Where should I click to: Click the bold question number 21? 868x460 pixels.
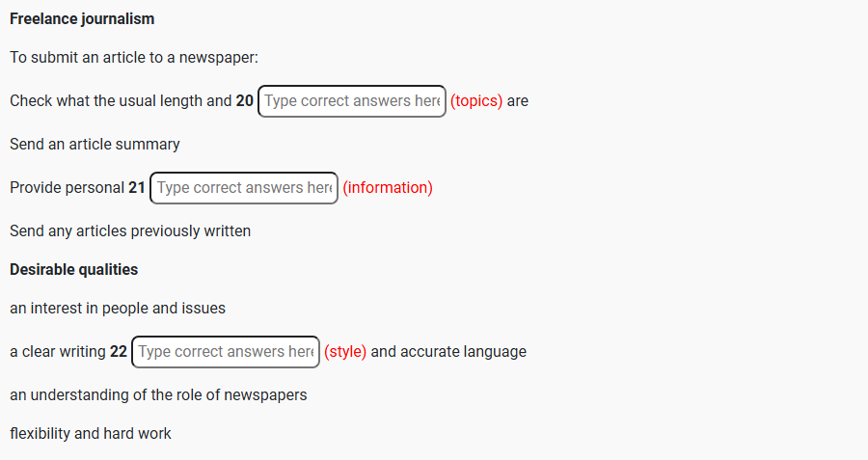point(137,188)
